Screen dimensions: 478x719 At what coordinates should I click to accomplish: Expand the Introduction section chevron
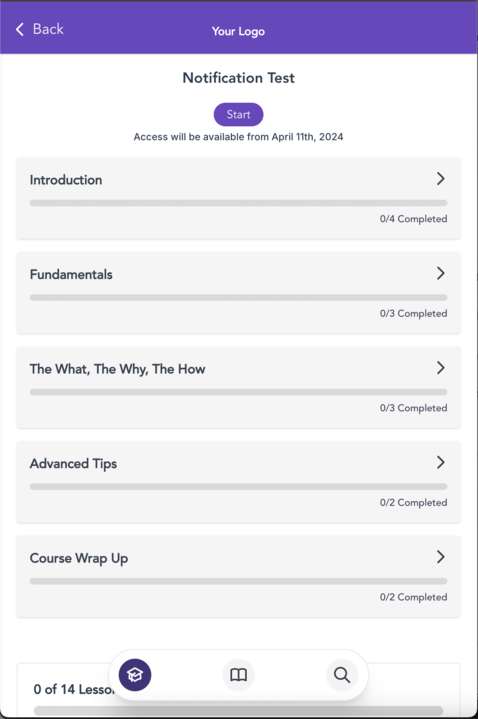tap(440, 178)
